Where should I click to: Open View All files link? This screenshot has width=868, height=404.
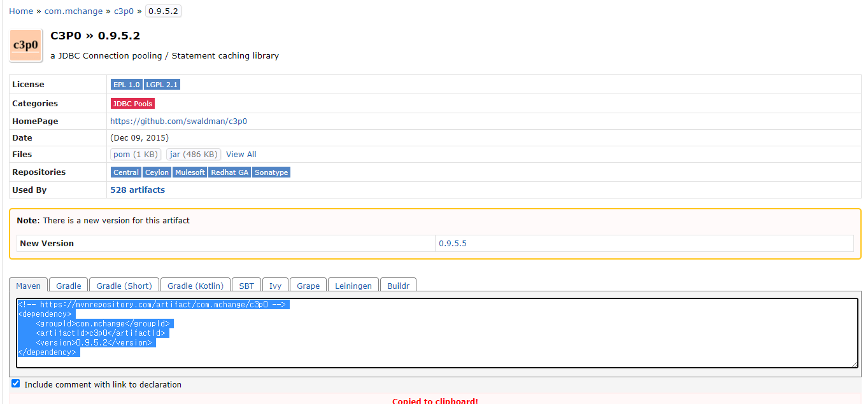click(241, 154)
